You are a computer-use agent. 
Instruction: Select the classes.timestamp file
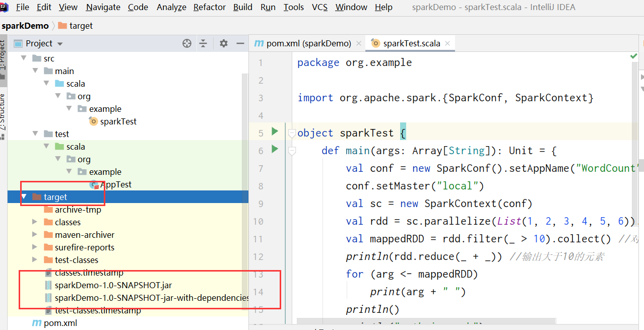(x=84, y=273)
